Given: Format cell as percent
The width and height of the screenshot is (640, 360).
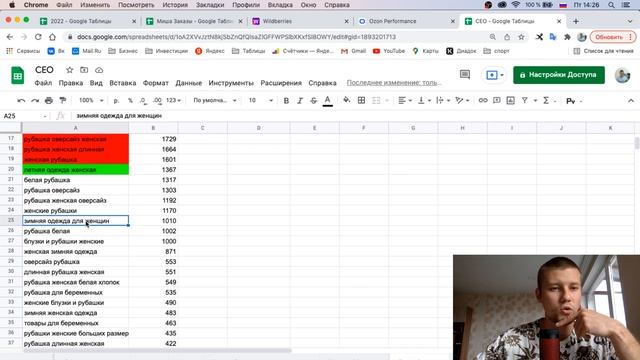Looking at the screenshot, I should pyautogui.click(x=130, y=100).
